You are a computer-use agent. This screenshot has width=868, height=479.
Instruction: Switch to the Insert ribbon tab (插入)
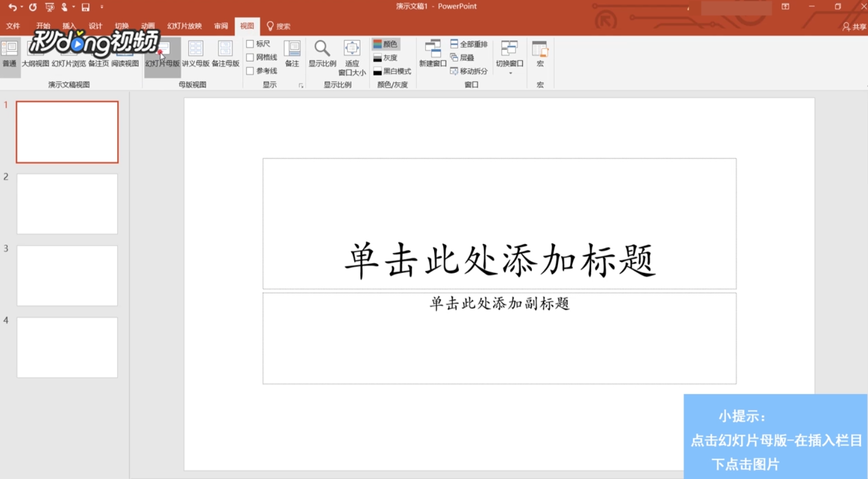(x=69, y=26)
